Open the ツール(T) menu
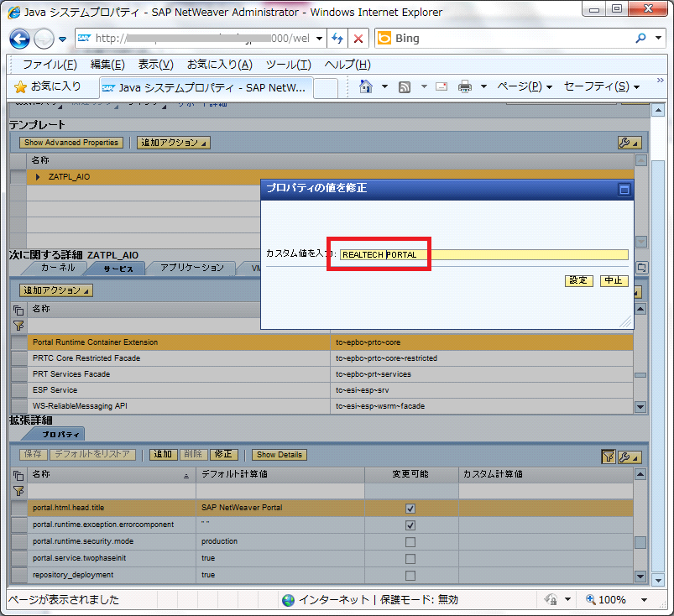674x616 pixels. (x=288, y=65)
